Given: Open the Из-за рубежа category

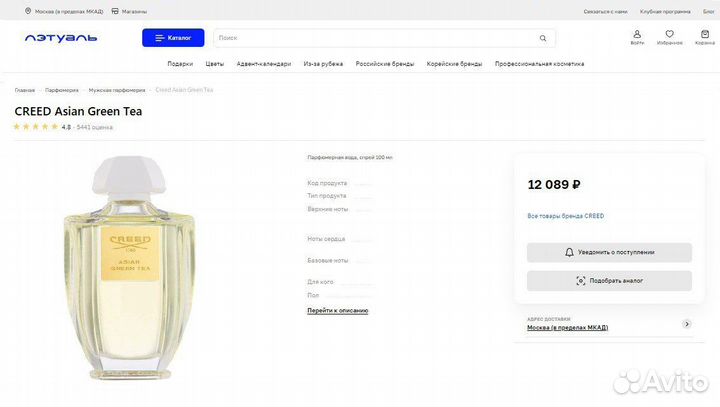Looking at the screenshot, I should [323, 64].
